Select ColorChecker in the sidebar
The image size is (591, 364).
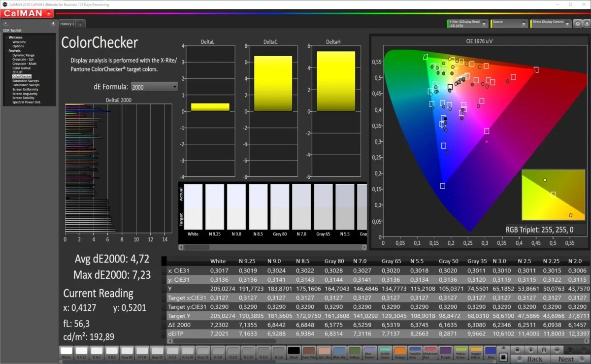click(22, 76)
